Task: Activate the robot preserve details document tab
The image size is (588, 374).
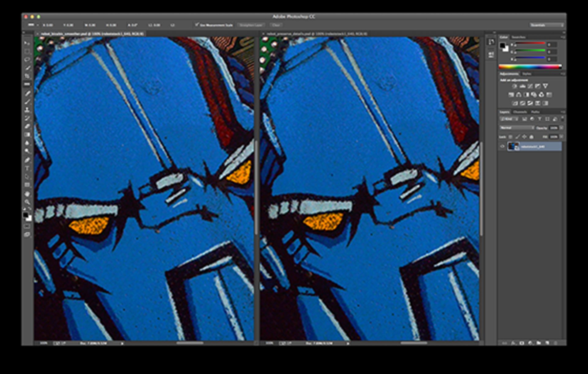Action: click(x=317, y=34)
